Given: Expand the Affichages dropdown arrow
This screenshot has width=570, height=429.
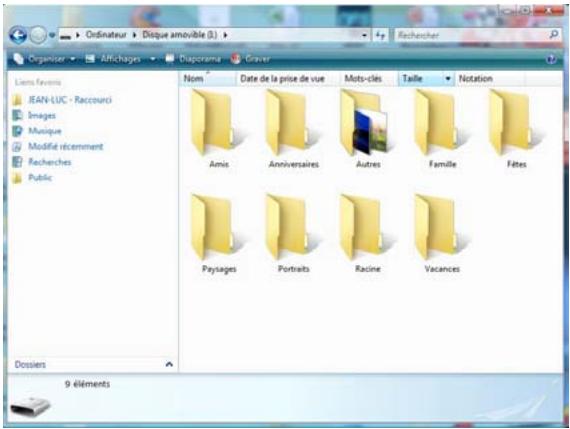Looking at the screenshot, I should pos(153,59).
